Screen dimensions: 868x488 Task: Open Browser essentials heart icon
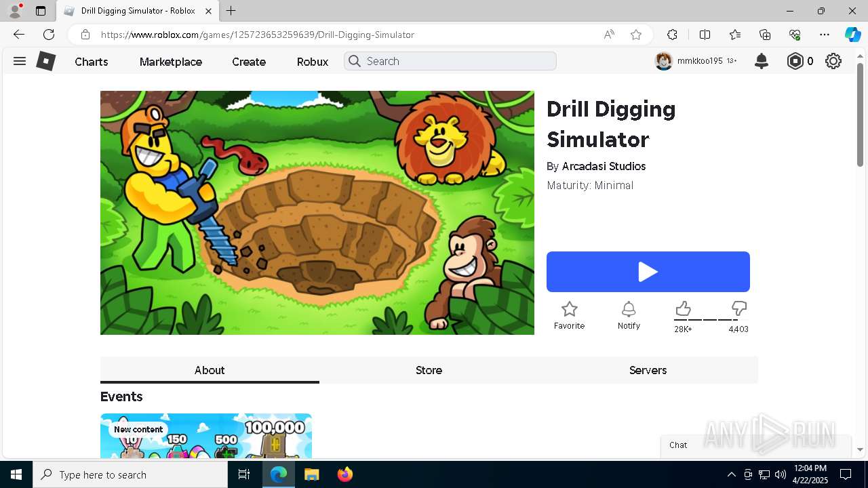(795, 35)
